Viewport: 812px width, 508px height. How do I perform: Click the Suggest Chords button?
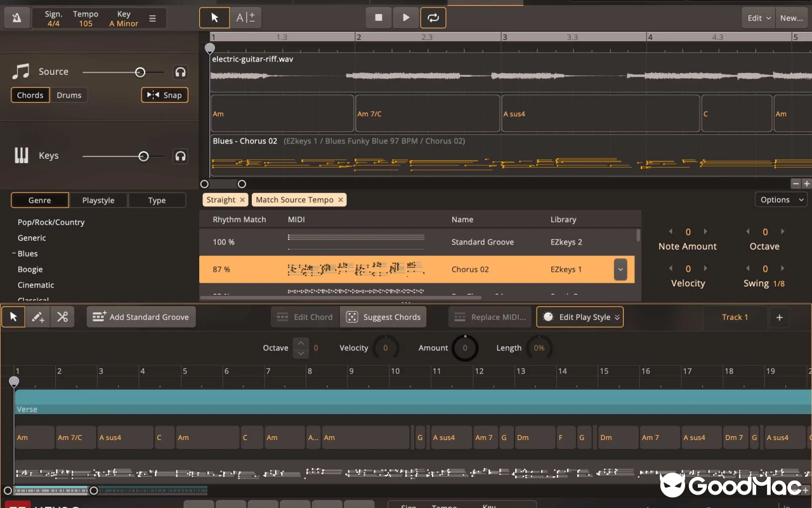[x=383, y=316]
